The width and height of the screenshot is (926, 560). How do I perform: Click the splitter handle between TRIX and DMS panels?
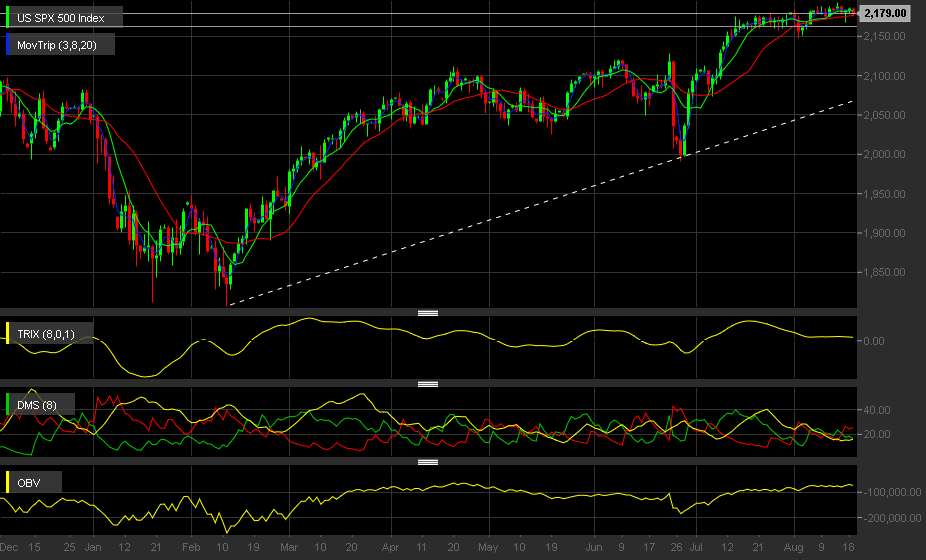tap(428, 384)
